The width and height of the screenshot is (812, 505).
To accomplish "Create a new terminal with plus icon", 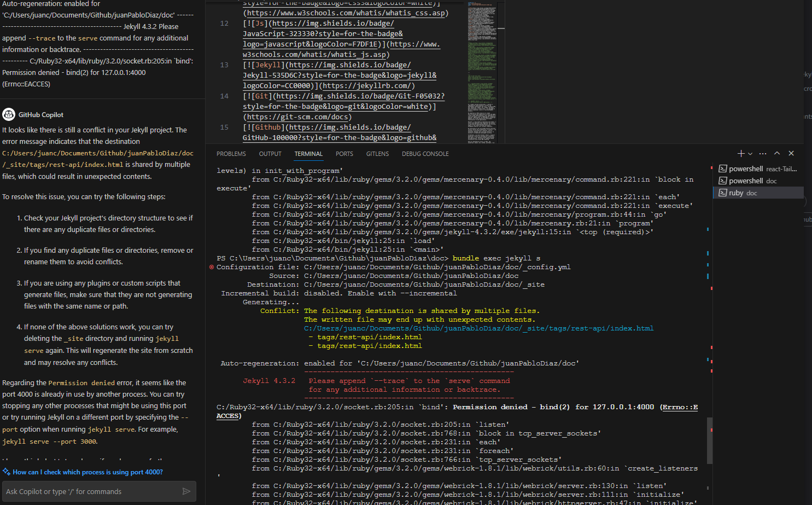I will tap(741, 154).
